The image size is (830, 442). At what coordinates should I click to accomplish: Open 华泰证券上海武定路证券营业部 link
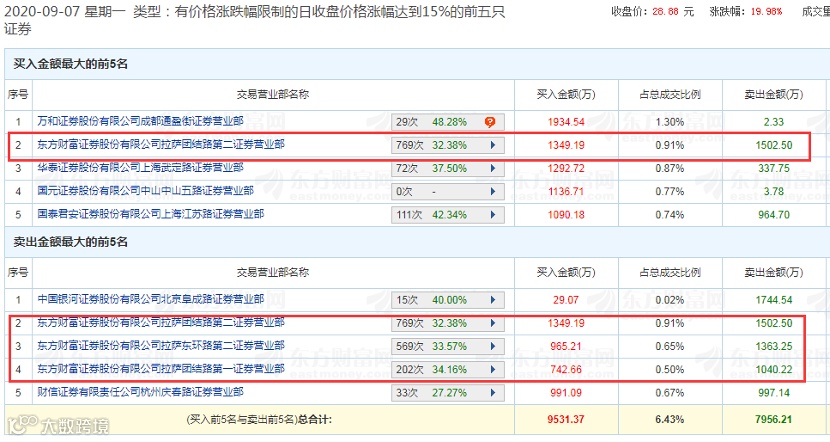coord(140,168)
